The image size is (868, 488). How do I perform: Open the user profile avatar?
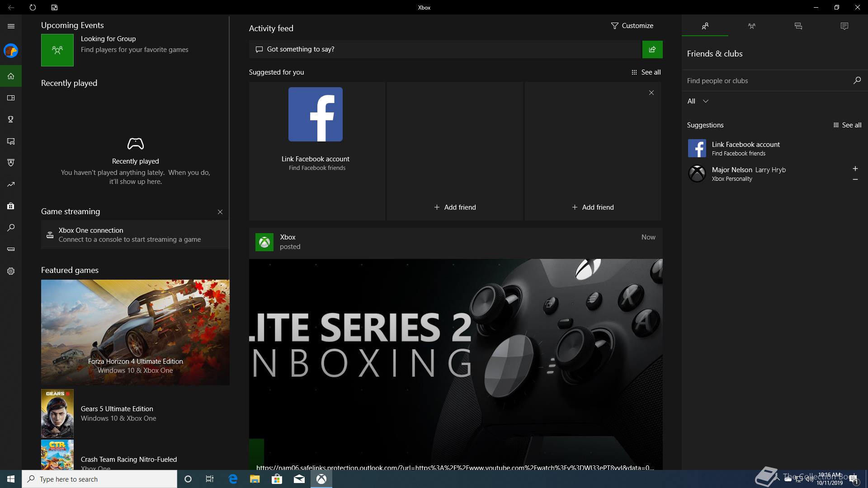11,51
